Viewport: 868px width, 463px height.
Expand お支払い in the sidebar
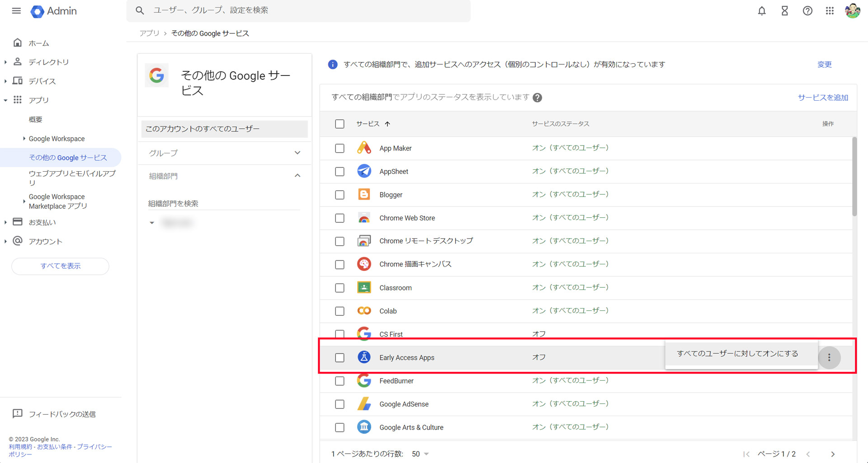(5, 222)
